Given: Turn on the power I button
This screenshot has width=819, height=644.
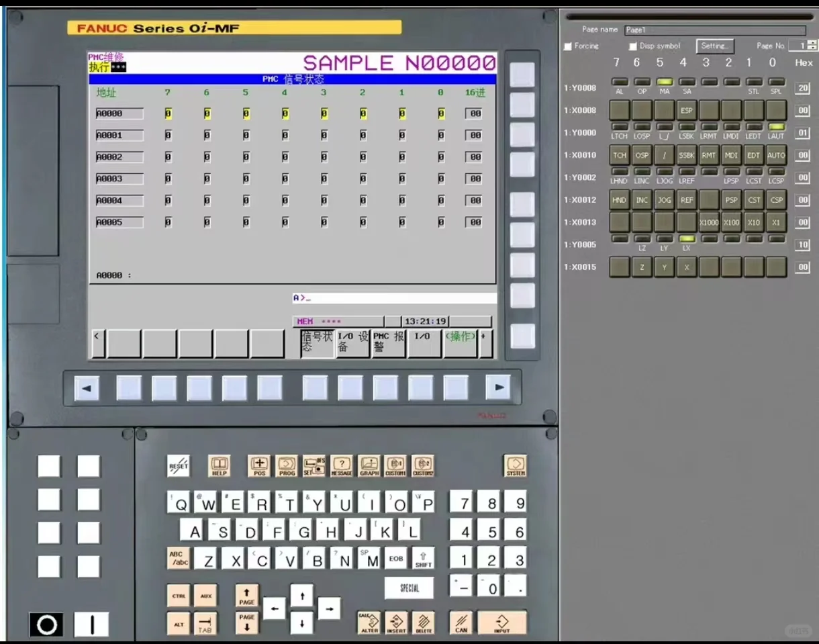Looking at the screenshot, I should tap(92, 625).
